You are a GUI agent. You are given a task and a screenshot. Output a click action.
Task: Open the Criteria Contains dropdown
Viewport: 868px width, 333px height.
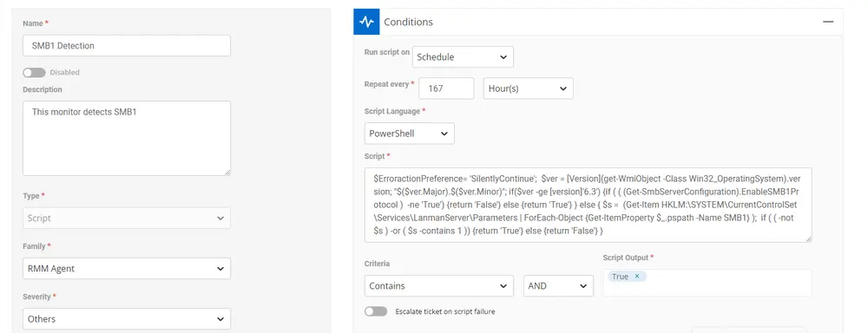(439, 286)
